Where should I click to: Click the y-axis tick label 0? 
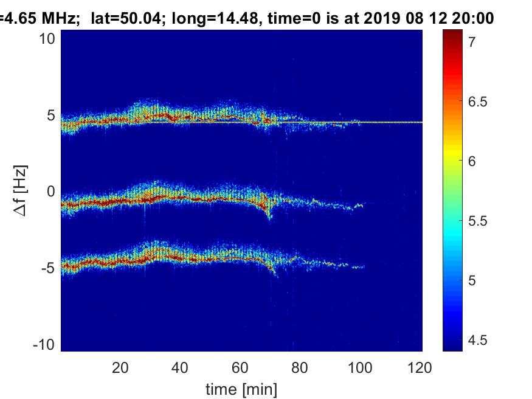(x=51, y=192)
